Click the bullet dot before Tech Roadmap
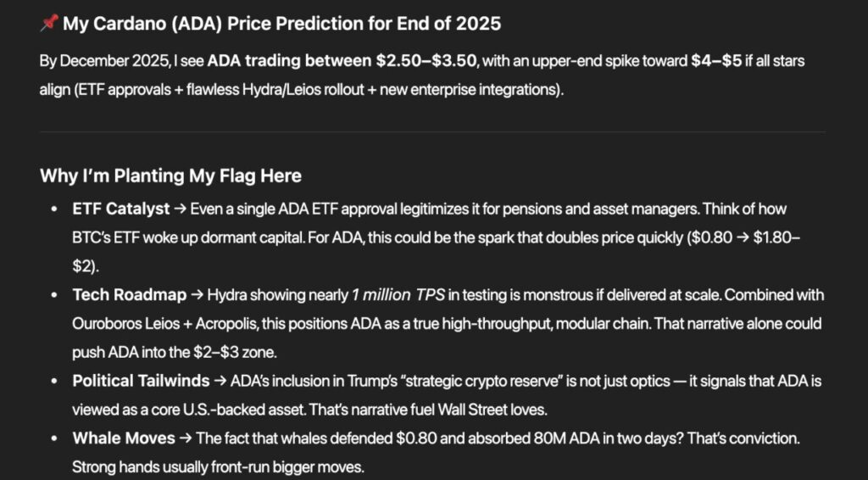This screenshot has width=868, height=480. pyautogui.click(x=55, y=295)
